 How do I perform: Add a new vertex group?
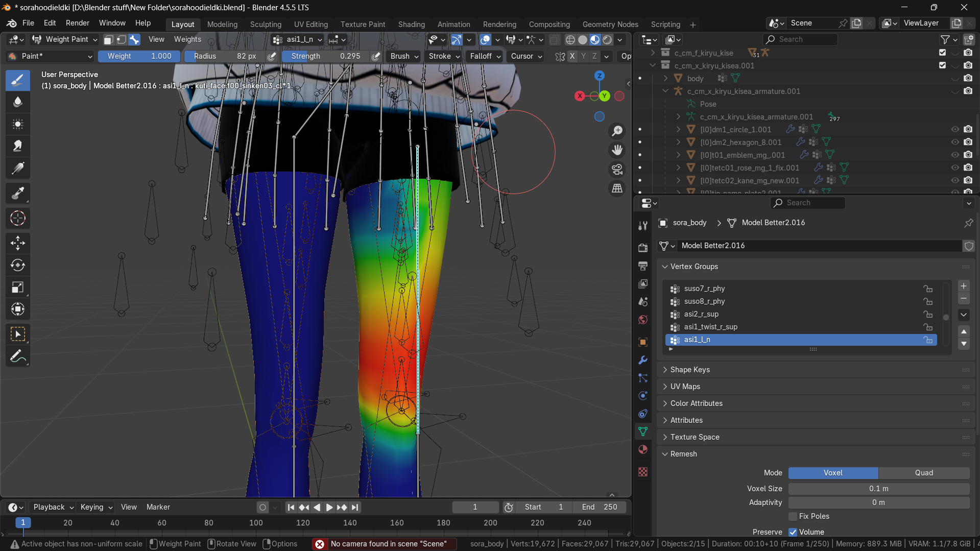(x=964, y=286)
